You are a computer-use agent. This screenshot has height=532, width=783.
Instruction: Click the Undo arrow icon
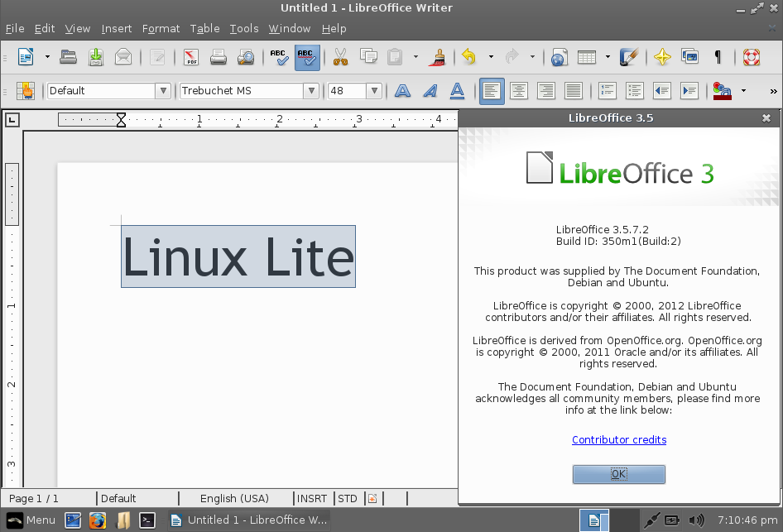point(469,57)
